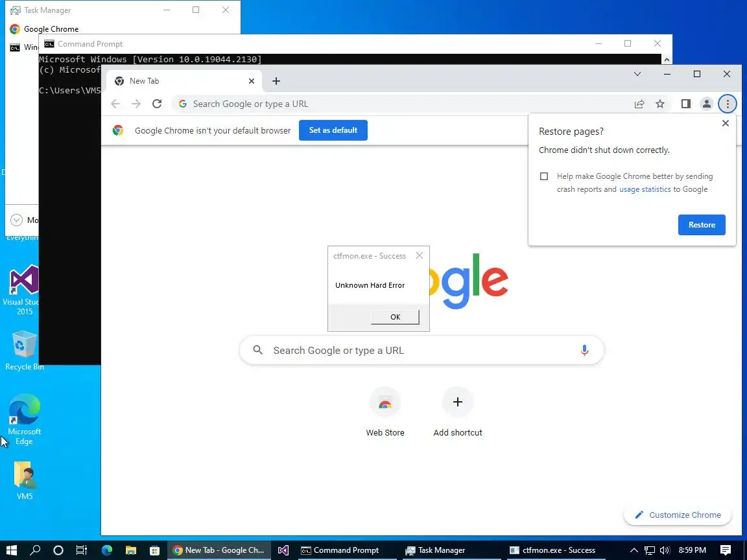Viewport: 747px width, 560px height.
Task: Focus the Chrome address bar
Action: tap(400, 104)
